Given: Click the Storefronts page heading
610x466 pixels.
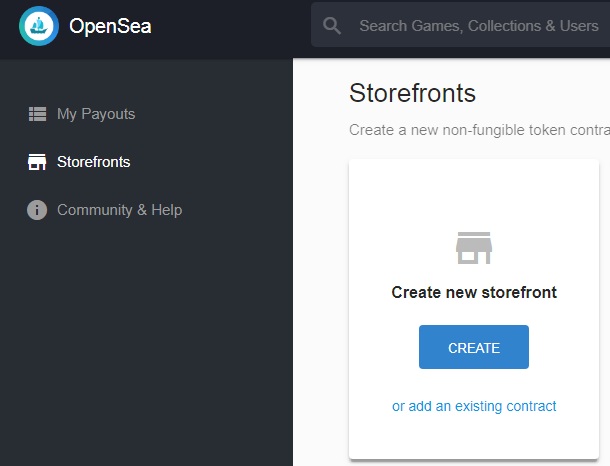Looking at the screenshot, I should point(412,93).
